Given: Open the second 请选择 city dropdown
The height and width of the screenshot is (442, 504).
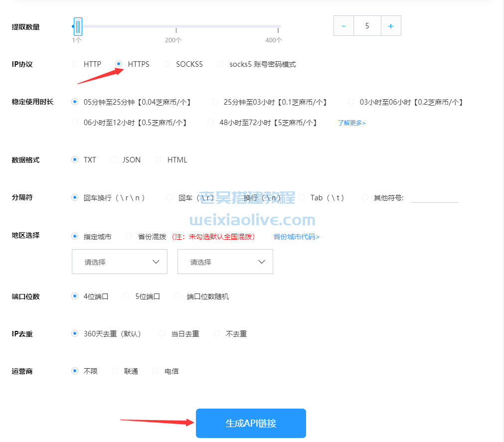Looking at the screenshot, I should 225,262.
